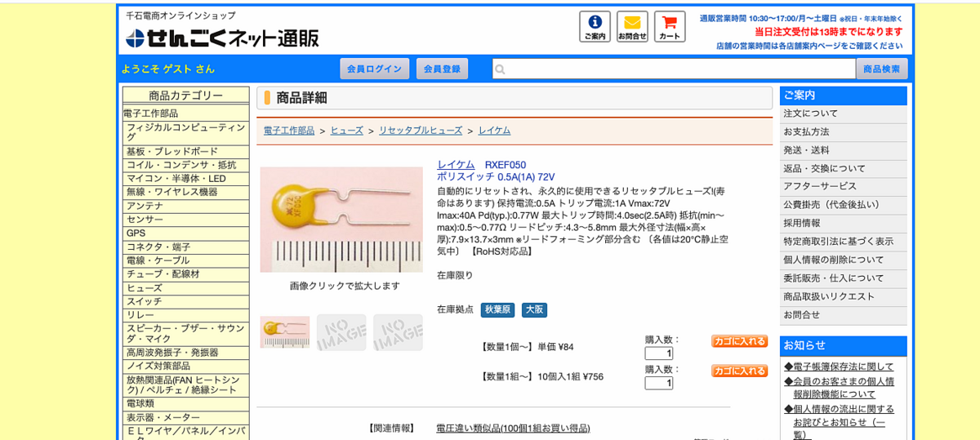Open 個人情報の削除について link

843,260
